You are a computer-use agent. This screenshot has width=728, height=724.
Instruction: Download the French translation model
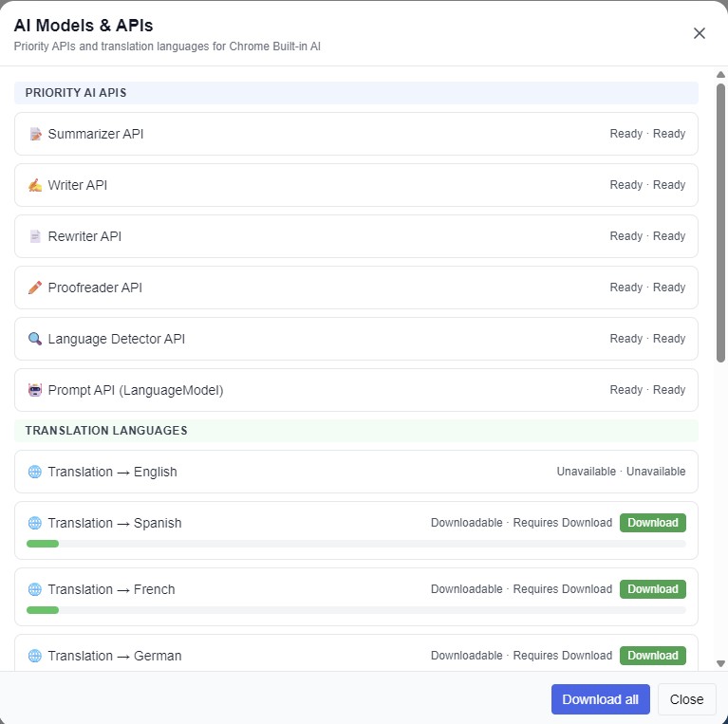pyautogui.click(x=653, y=589)
